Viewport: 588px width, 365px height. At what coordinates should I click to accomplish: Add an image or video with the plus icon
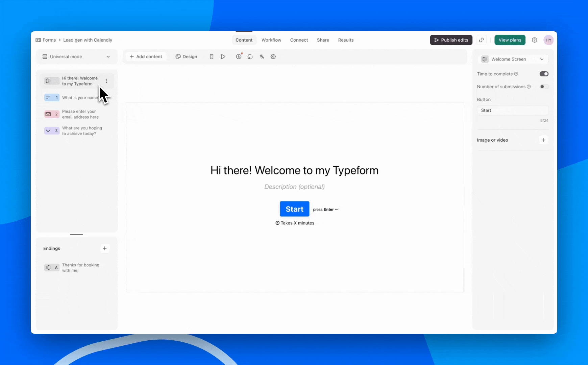[x=543, y=140]
